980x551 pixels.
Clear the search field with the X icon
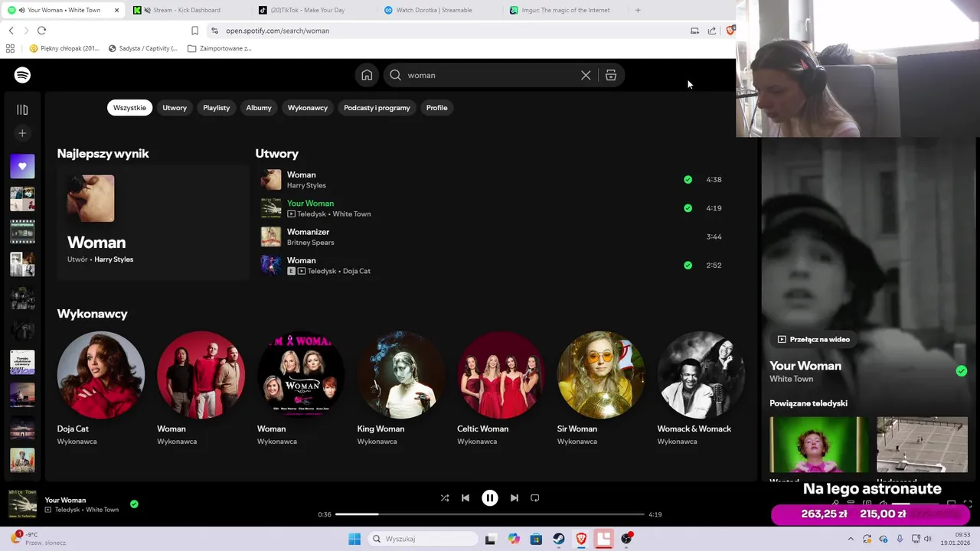tap(586, 75)
